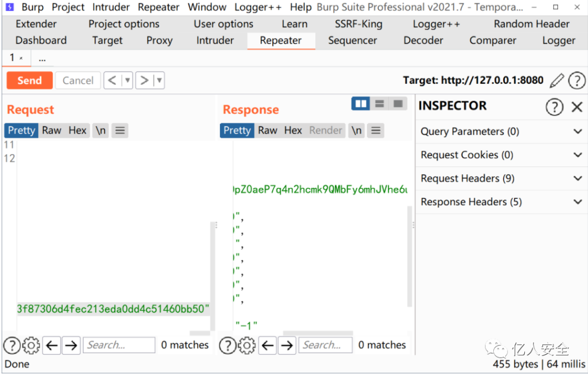Focus the Request search field
This screenshot has width=588, height=375.
tap(119, 345)
